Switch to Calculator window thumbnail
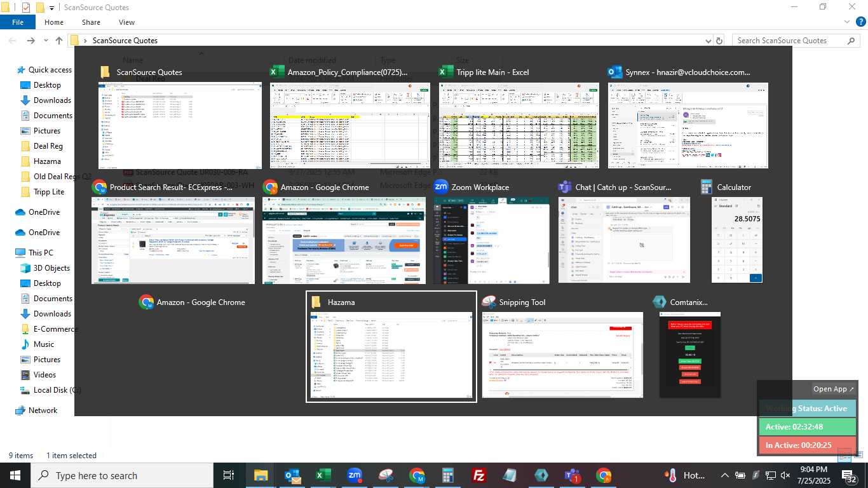Image resolution: width=868 pixels, height=488 pixels. tap(737, 240)
